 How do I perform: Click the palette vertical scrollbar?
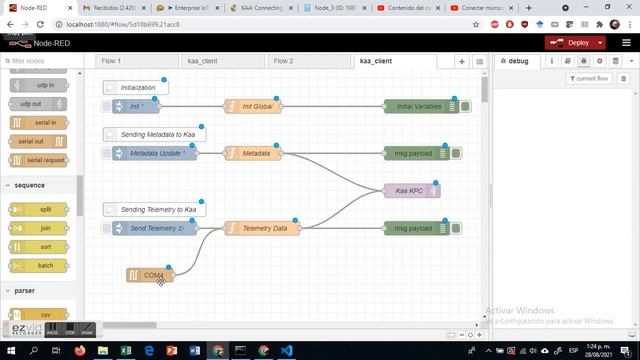[80, 196]
